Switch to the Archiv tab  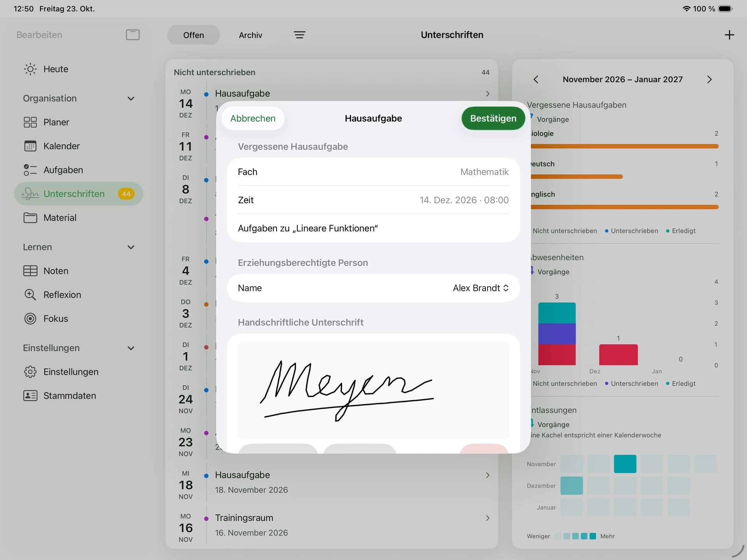251,35
